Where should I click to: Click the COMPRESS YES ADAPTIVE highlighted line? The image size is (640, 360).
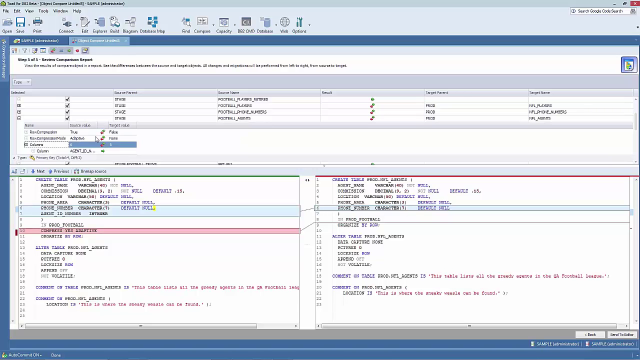pyautogui.click(x=158, y=231)
